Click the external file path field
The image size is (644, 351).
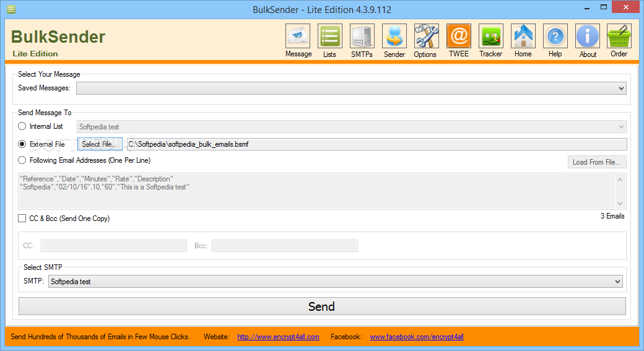[376, 144]
